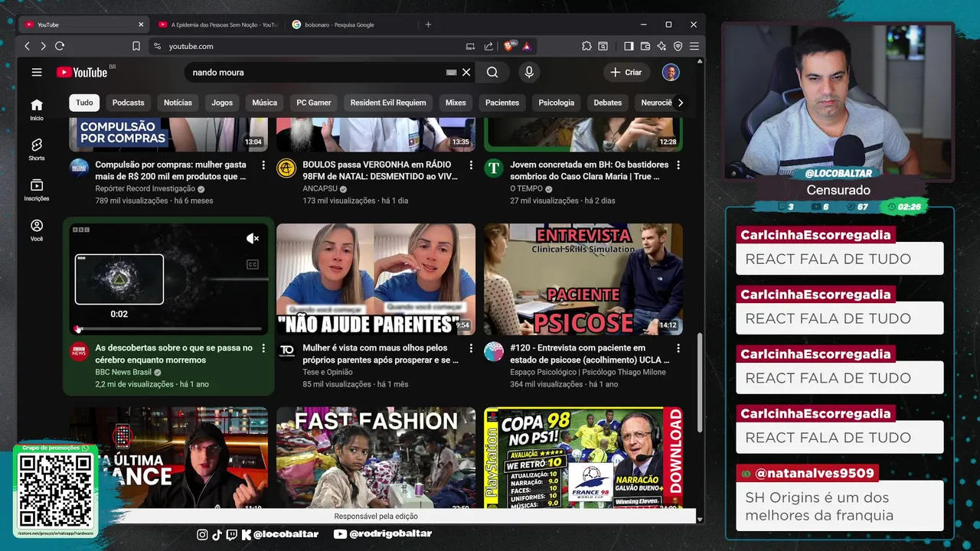The width and height of the screenshot is (980, 551).
Task: Go forward with the browser forward arrow
Action: coord(43,46)
